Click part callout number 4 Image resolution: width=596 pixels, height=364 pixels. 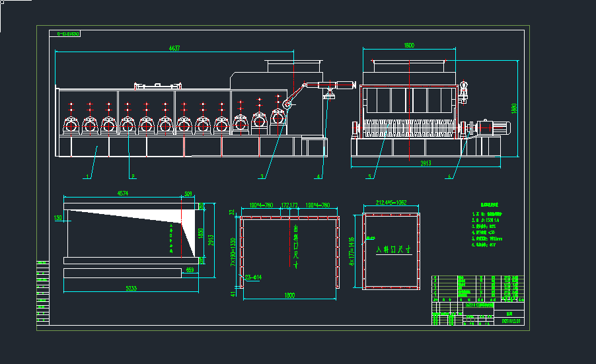318,176
